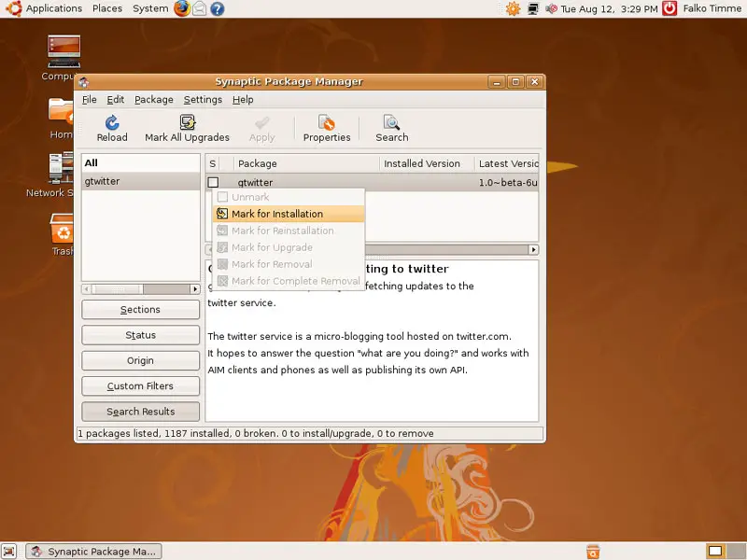Open the blue Help icon in top panel
747x560 pixels.
218,8
